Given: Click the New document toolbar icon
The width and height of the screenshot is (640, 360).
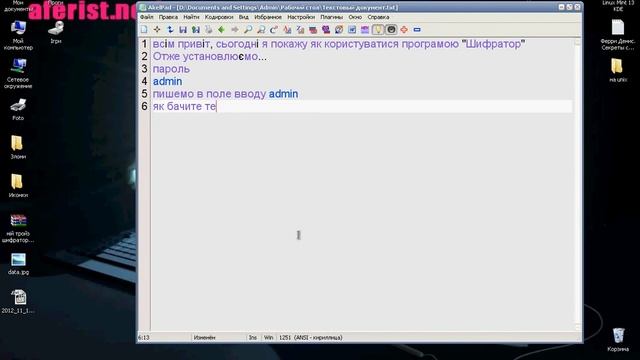Looking at the screenshot, I should [x=144, y=29].
